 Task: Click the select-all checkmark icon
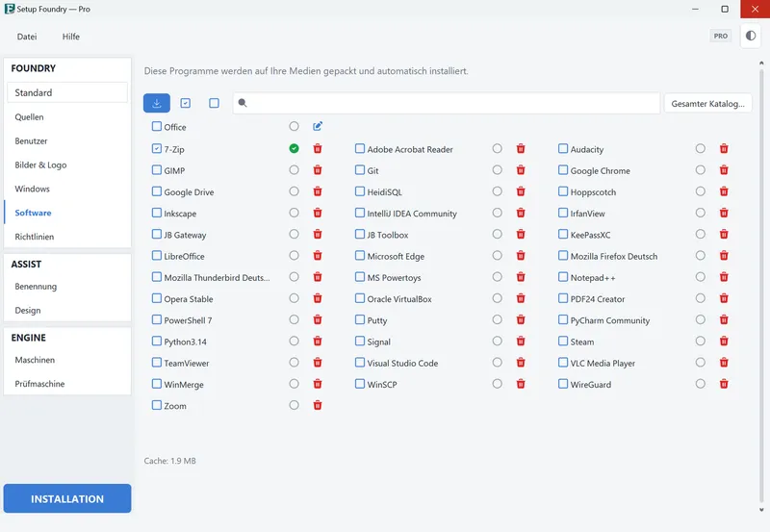(x=185, y=103)
